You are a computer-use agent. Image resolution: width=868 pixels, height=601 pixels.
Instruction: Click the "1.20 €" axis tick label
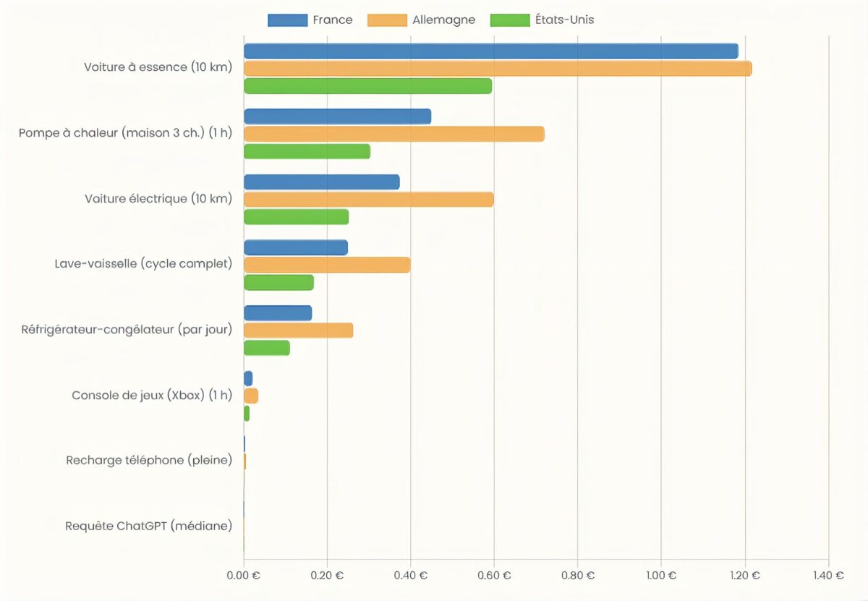point(745,576)
